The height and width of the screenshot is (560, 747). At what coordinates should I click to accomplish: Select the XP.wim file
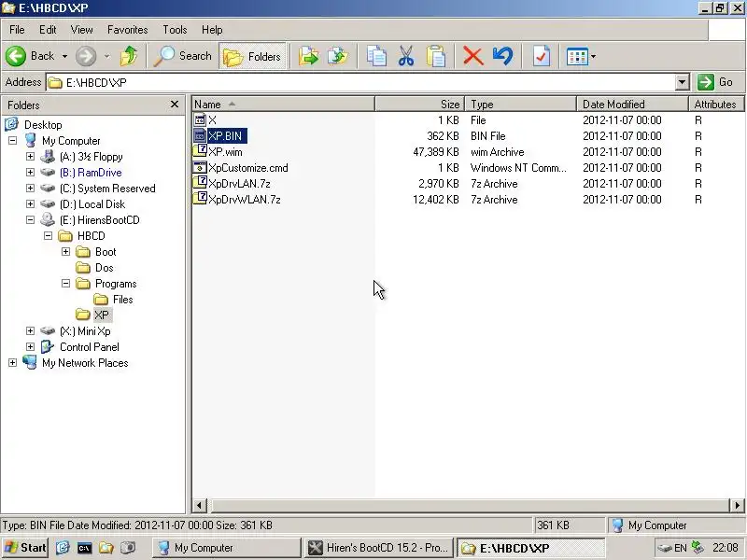coord(225,152)
